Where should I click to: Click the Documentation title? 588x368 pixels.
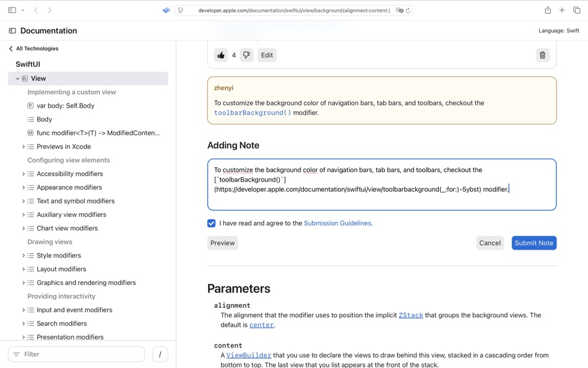pos(49,31)
